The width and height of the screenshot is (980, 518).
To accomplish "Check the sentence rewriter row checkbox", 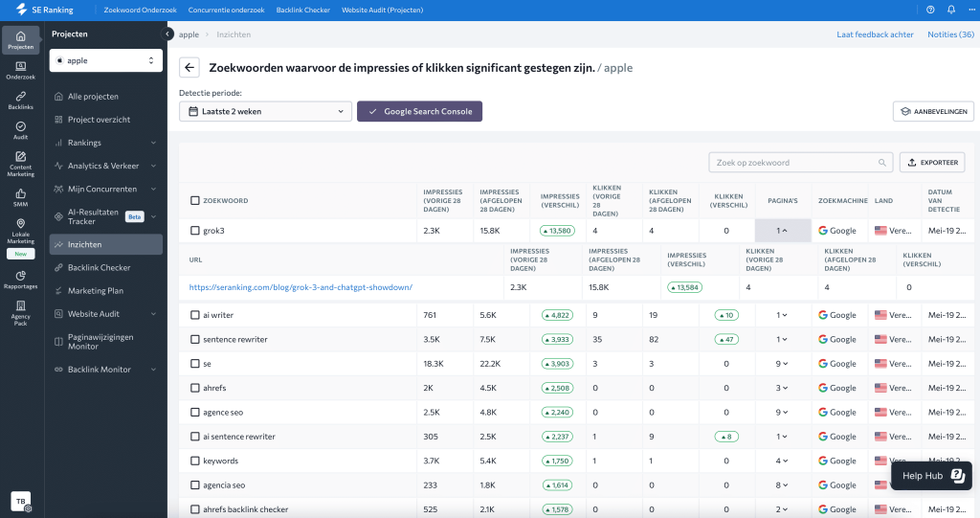I will (195, 340).
